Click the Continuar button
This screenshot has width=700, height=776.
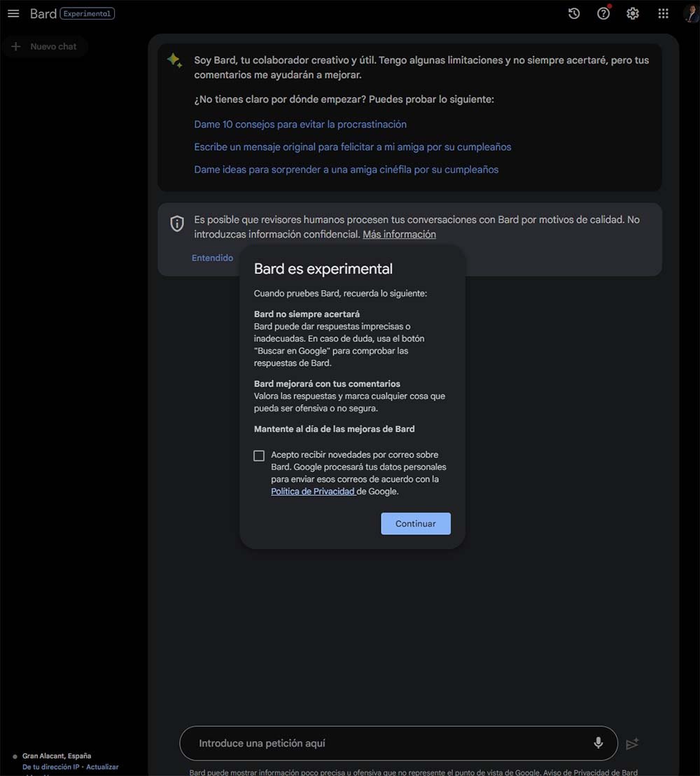pos(416,524)
